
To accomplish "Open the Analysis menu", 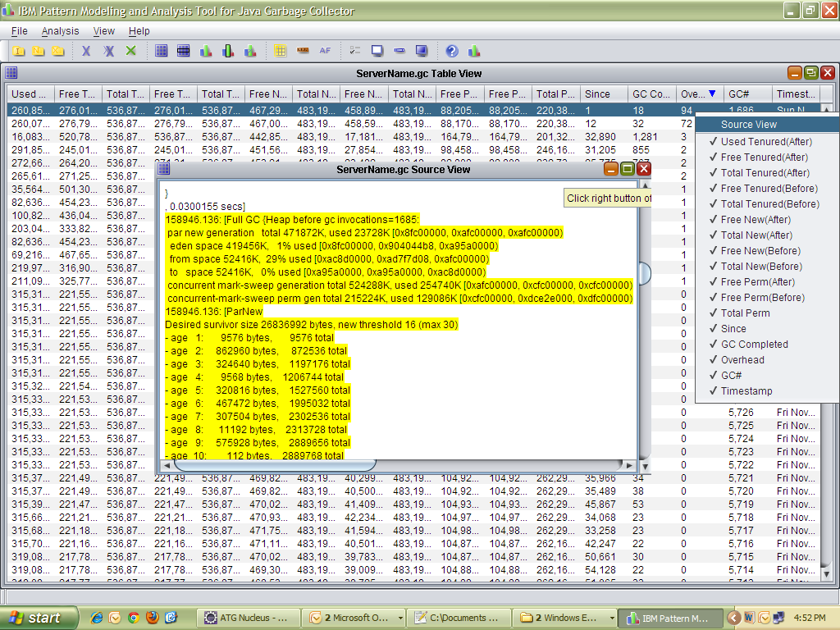I will point(60,31).
